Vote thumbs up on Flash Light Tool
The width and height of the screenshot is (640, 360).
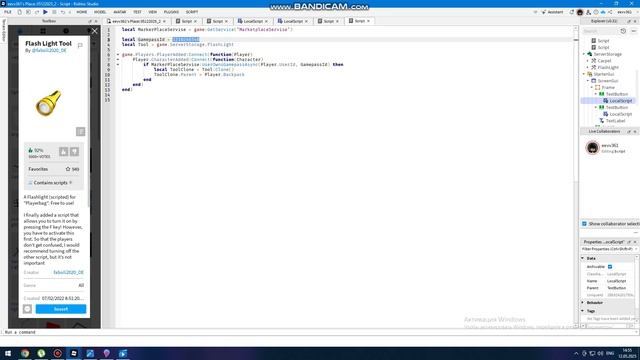click(x=64, y=152)
